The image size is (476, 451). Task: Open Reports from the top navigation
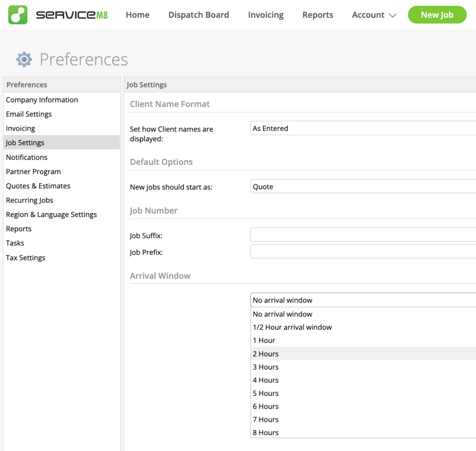(x=317, y=15)
